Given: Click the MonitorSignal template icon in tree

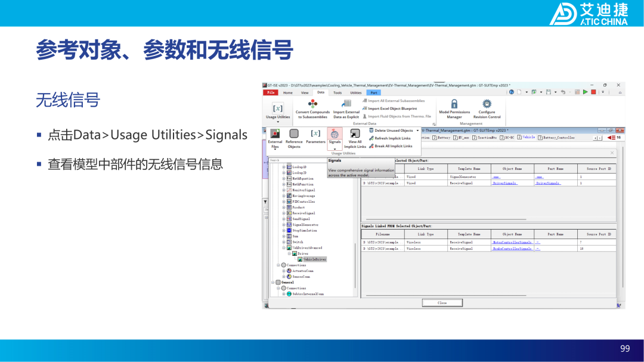Looking at the screenshot, I should click(289, 190).
